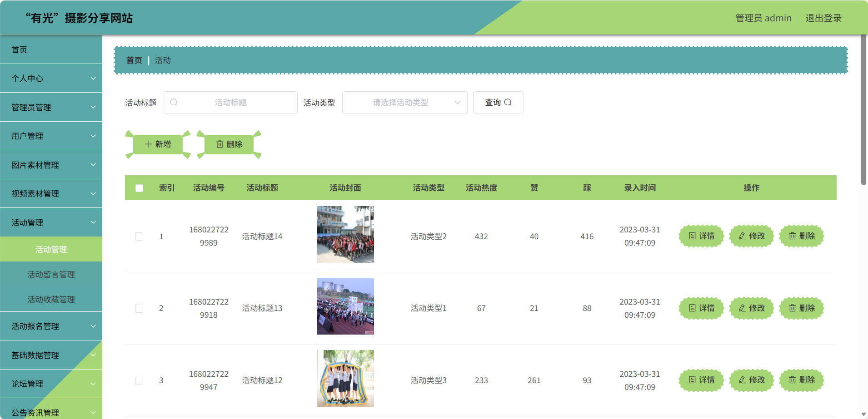Click the cover thumbnail of 活动标题13

tap(345, 306)
